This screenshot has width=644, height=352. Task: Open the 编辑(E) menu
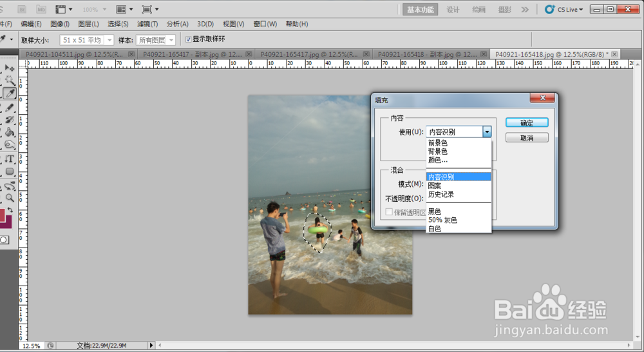click(31, 24)
